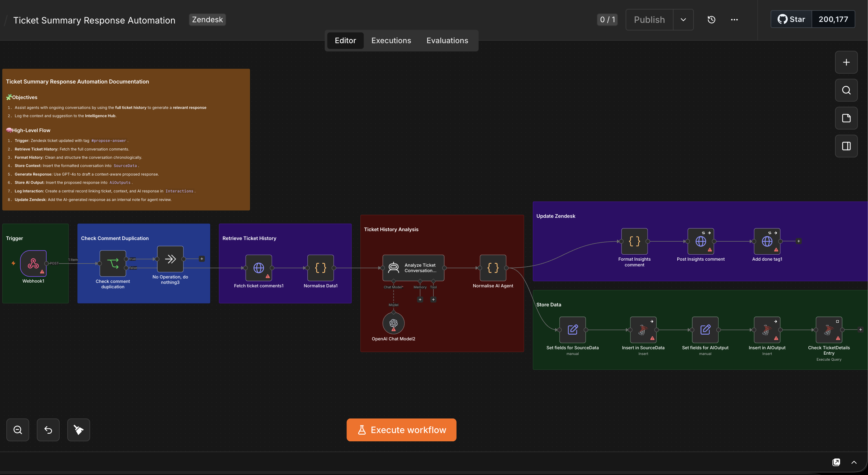This screenshot has width=868, height=475.
Task: Add a Tool sub-node plus
Action: tap(433, 299)
